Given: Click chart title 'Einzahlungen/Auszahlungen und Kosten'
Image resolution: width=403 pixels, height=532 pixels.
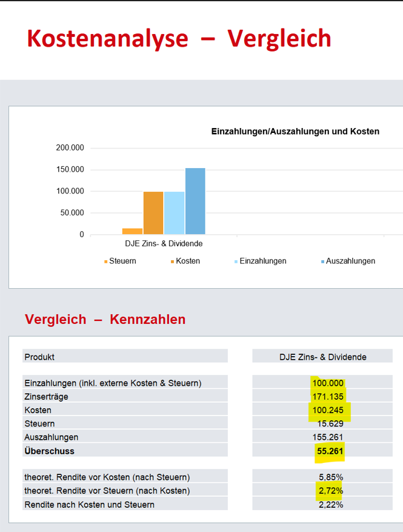Looking at the screenshot, I should pyautogui.click(x=295, y=131).
